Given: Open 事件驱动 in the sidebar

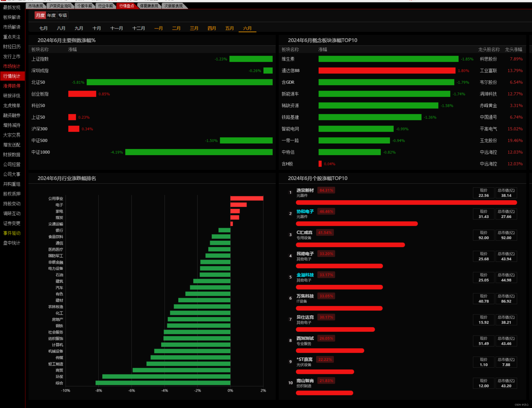Looking at the screenshot, I should click(x=12, y=233).
